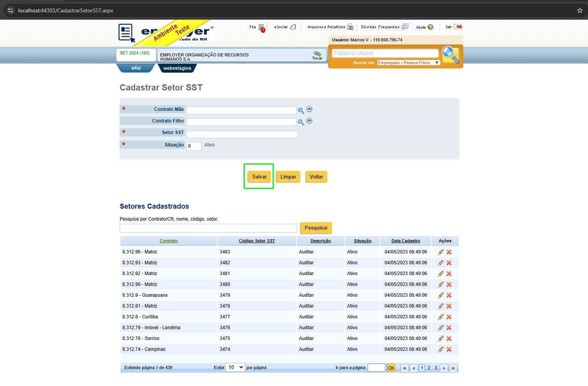
Task: Sort by the Data Cadastro header
Action: coord(406,241)
